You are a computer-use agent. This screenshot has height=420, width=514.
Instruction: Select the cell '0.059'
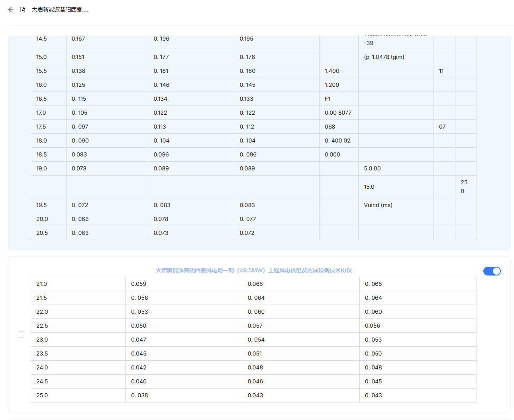(184, 284)
